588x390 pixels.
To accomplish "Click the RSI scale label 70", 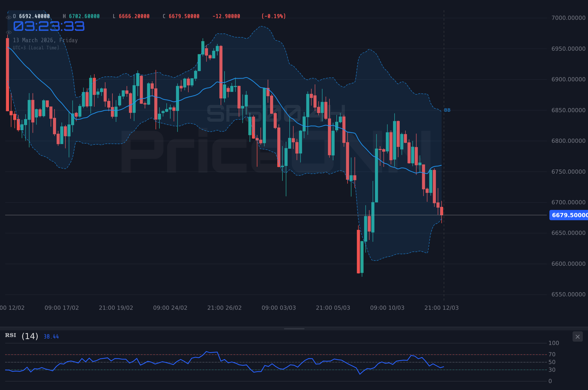I will pos(552,354).
